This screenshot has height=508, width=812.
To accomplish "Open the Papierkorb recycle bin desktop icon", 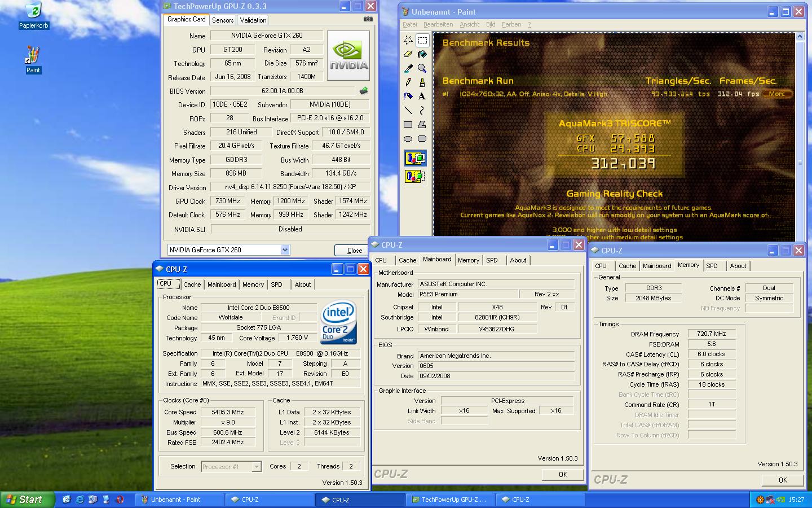I will (x=33, y=16).
